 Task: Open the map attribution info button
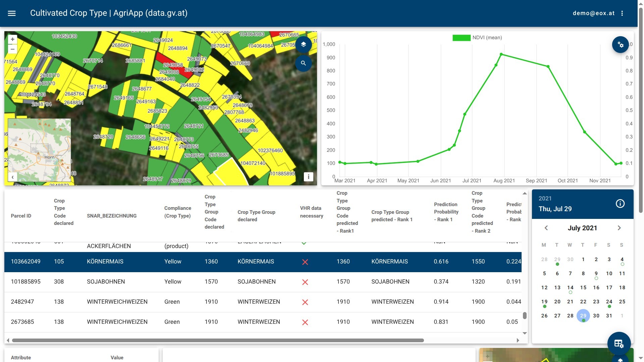[308, 177]
